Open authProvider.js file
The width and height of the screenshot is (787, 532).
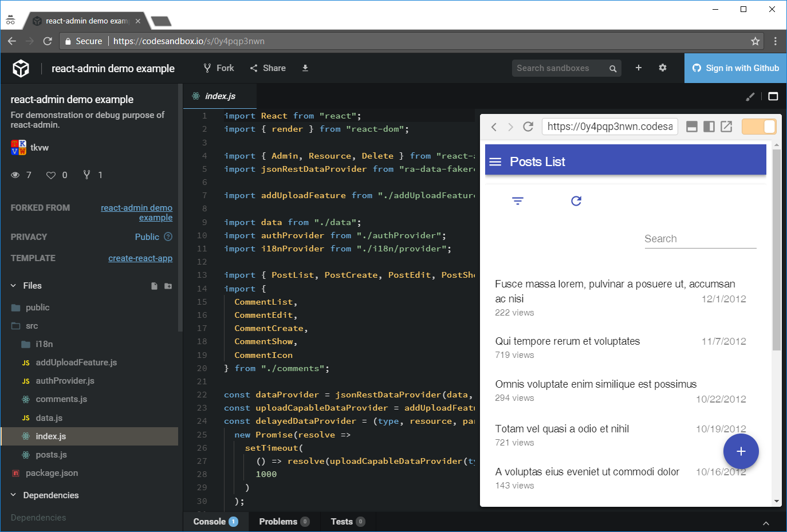point(89,381)
